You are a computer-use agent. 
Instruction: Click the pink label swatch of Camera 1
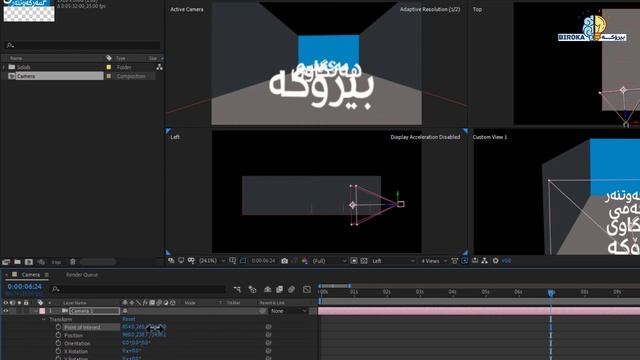point(42,311)
